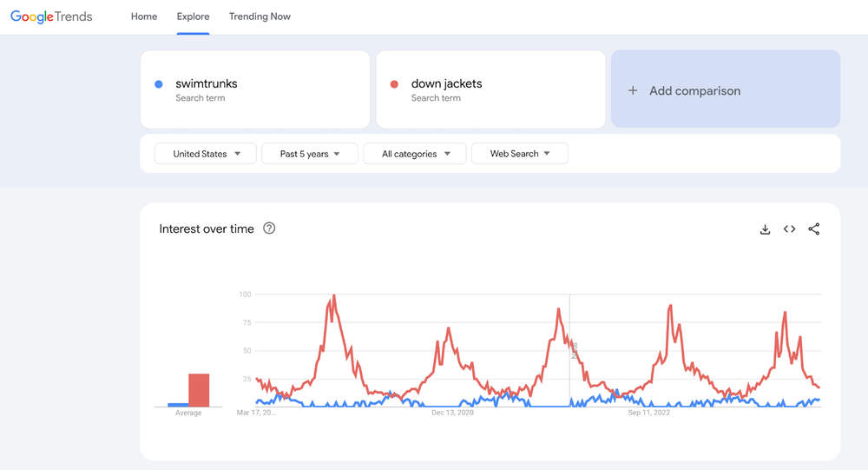Click the embed code icon
This screenshot has height=470, width=868.
point(789,229)
